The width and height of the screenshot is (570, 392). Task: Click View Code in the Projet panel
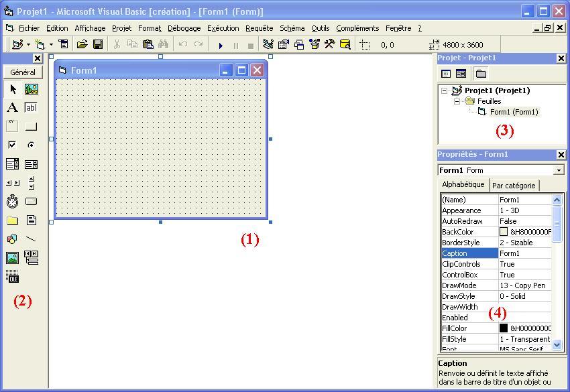[446, 74]
